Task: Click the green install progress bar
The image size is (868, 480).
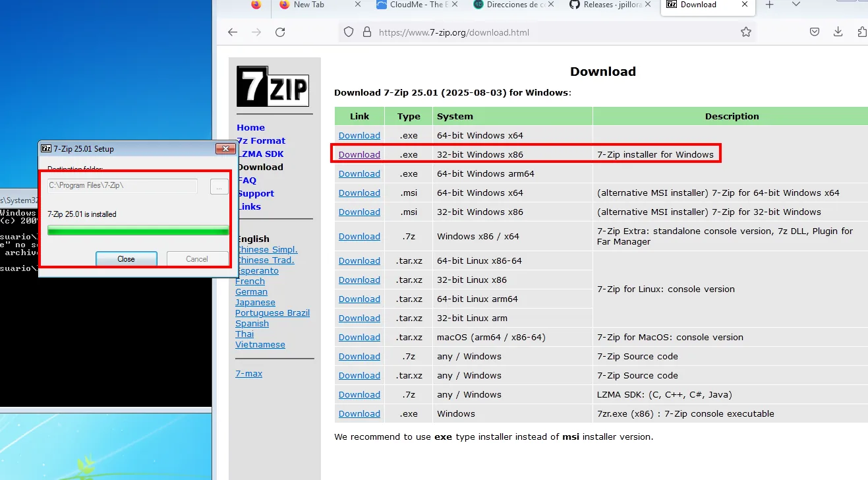Action: coord(138,230)
